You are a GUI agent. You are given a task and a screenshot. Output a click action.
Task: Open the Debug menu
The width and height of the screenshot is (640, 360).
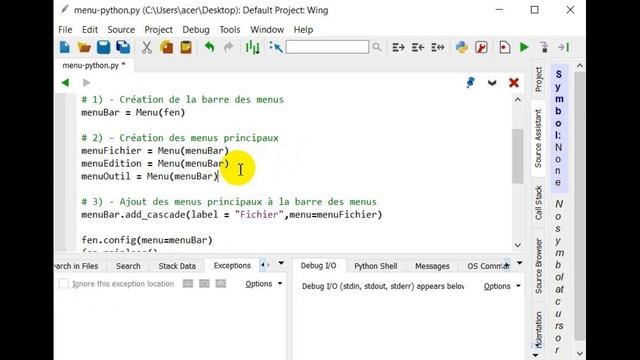(x=196, y=30)
